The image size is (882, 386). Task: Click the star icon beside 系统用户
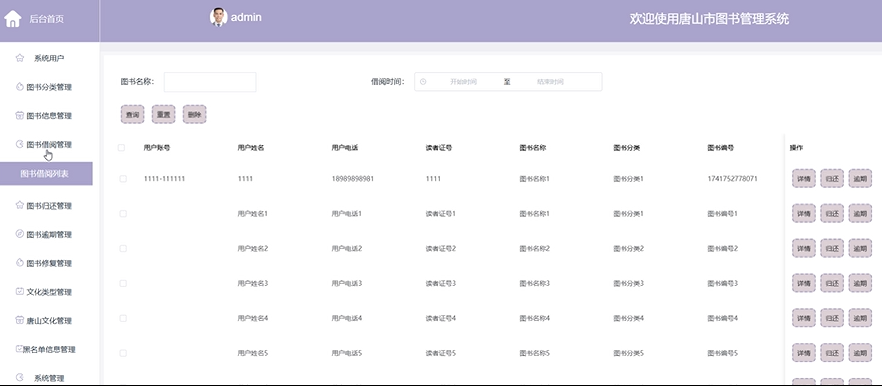[x=20, y=57]
